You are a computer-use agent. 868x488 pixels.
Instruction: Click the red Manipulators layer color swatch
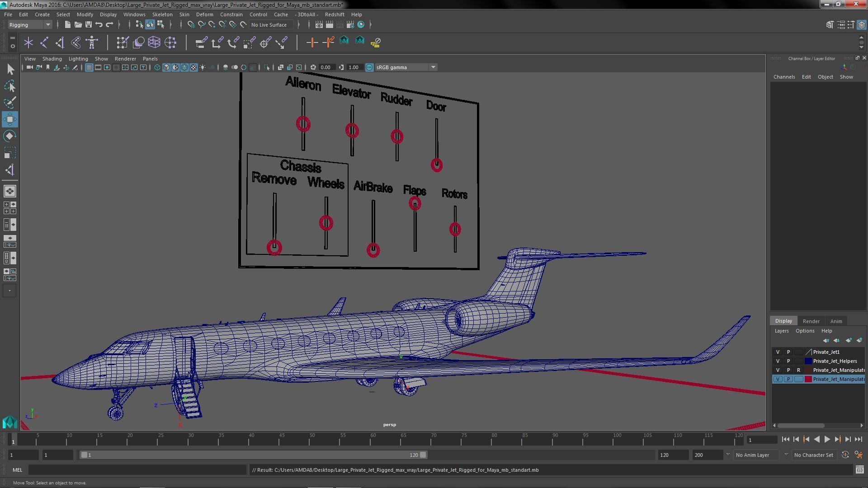point(808,379)
